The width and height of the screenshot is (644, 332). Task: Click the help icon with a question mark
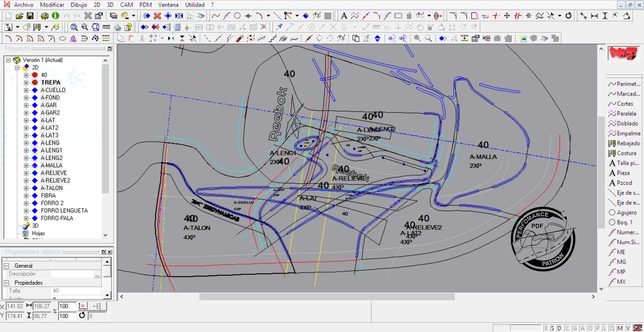coord(128,27)
